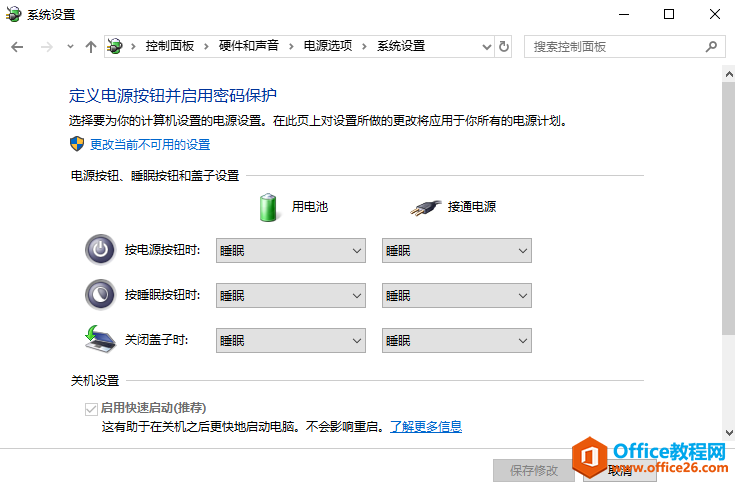The image size is (735, 485).
Task: Go back with the back arrow
Action: pyautogui.click(x=17, y=47)
